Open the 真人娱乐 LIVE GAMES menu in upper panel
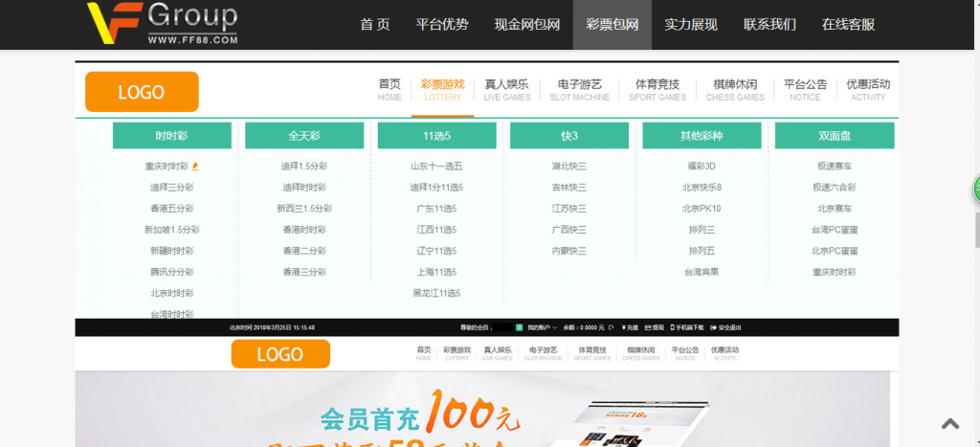The height and width of the screenshot is (447, 980). [x=506, y=89]
